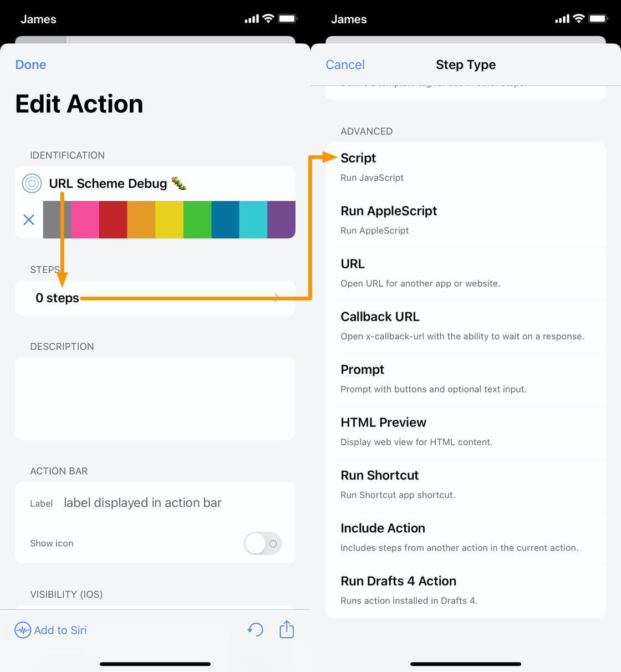Tap the cellular signal icon on left screen

pyautogui.click(x=252, y=19)
